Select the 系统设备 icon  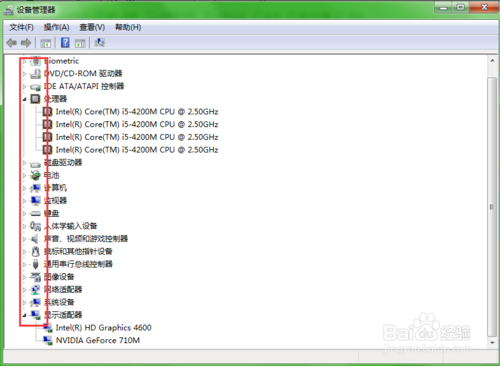click(x=36, y=302)
